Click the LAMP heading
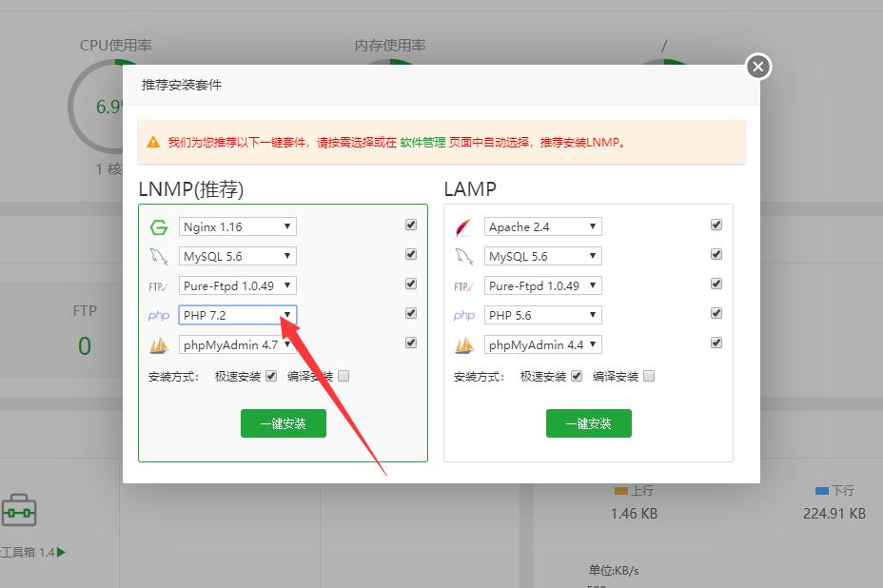Screen dimensions: 883x588 [x=470, y=189]
